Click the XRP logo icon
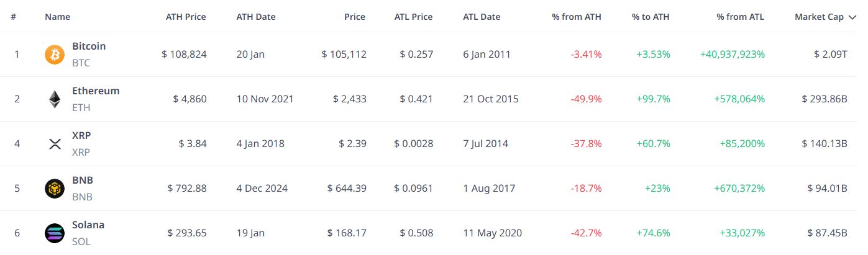Image resolution: width=868 pixels, height=255 pixels. pyautogui.click(x=55, y=144)
